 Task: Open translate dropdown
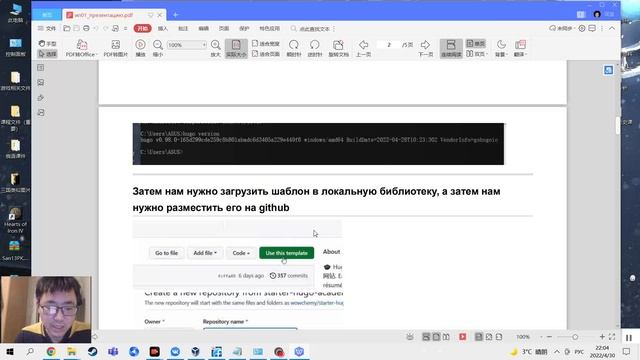[520, 48]
